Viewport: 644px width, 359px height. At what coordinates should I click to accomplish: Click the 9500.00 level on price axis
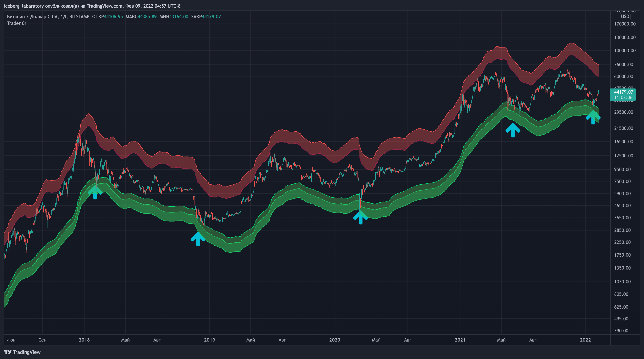click(x=622, y=169)
